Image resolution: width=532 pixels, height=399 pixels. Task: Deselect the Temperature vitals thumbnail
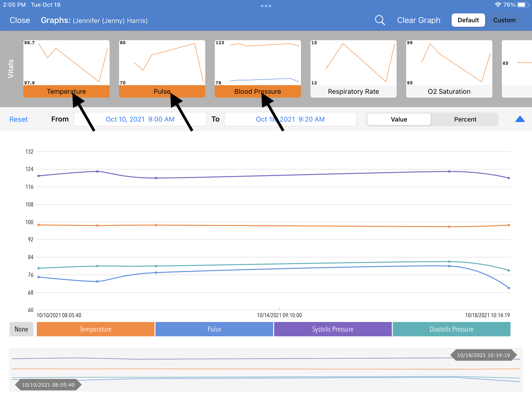tap(66, 69)
